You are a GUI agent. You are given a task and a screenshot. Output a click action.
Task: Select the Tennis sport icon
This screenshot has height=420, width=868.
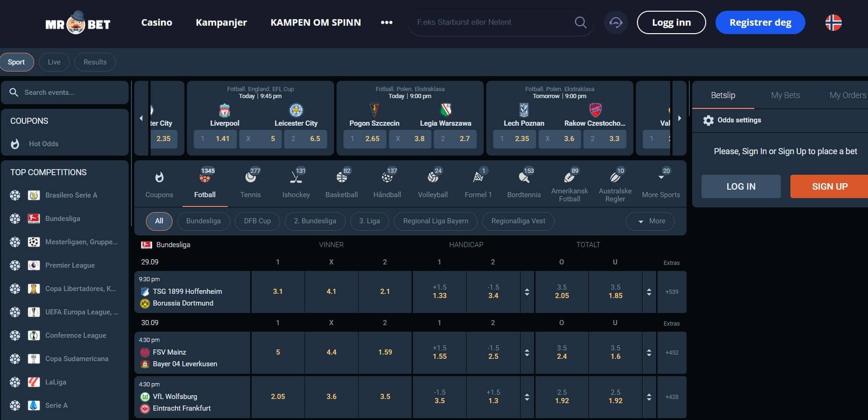point(251,177)
